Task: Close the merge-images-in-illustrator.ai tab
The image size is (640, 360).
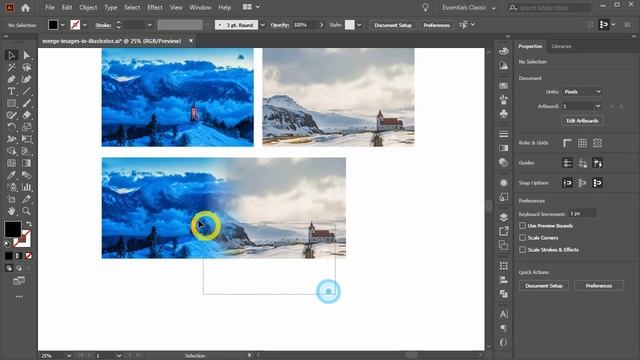Action: (x=191, y=41)
